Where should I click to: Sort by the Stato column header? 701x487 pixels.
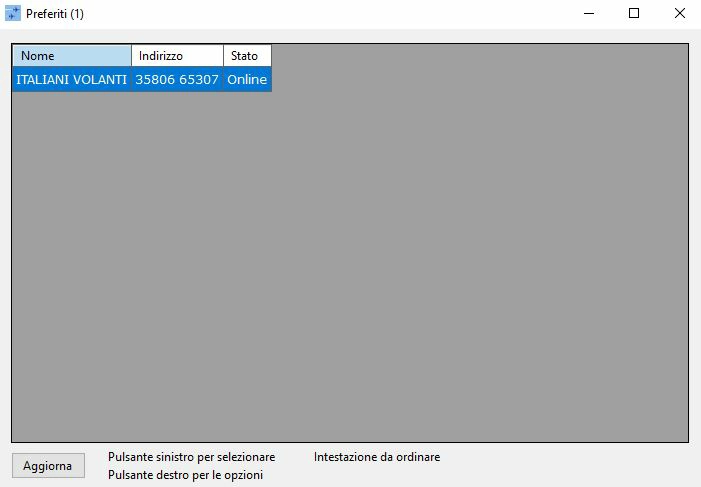[246, 56]
